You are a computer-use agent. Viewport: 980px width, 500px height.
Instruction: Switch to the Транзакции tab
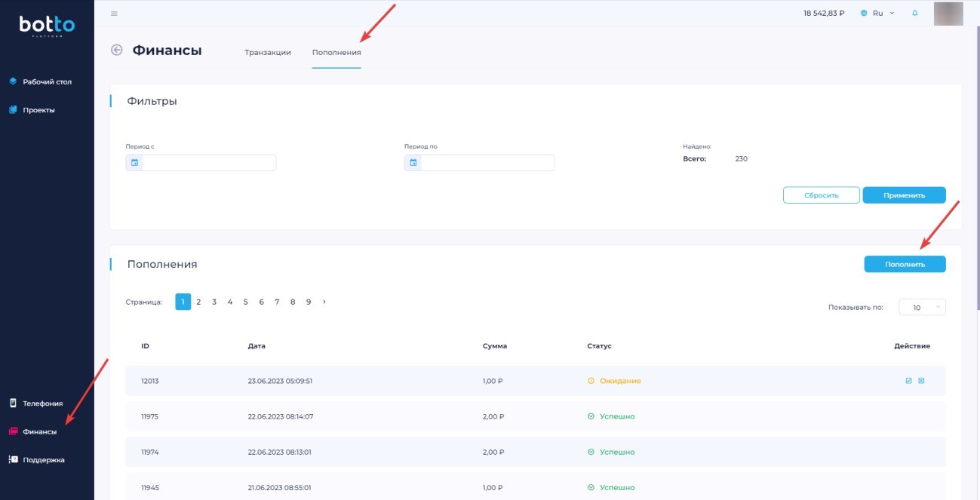pos(268,53)
